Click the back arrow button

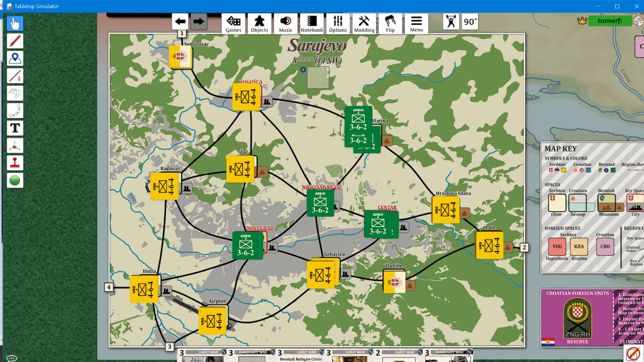(x=180, y=21)
